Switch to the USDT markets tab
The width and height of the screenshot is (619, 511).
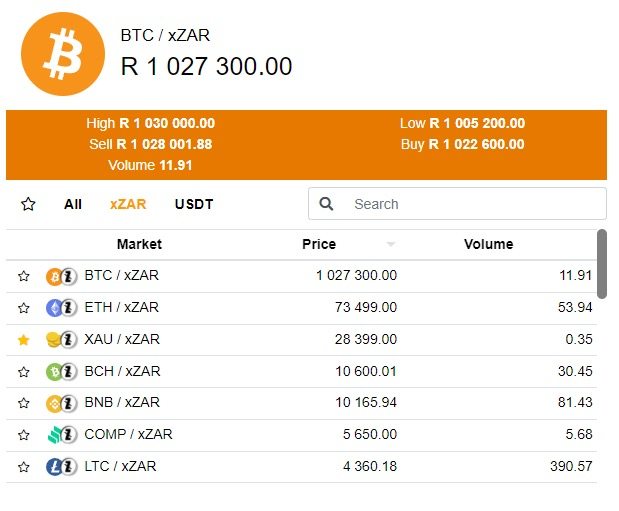click(194, 204)
